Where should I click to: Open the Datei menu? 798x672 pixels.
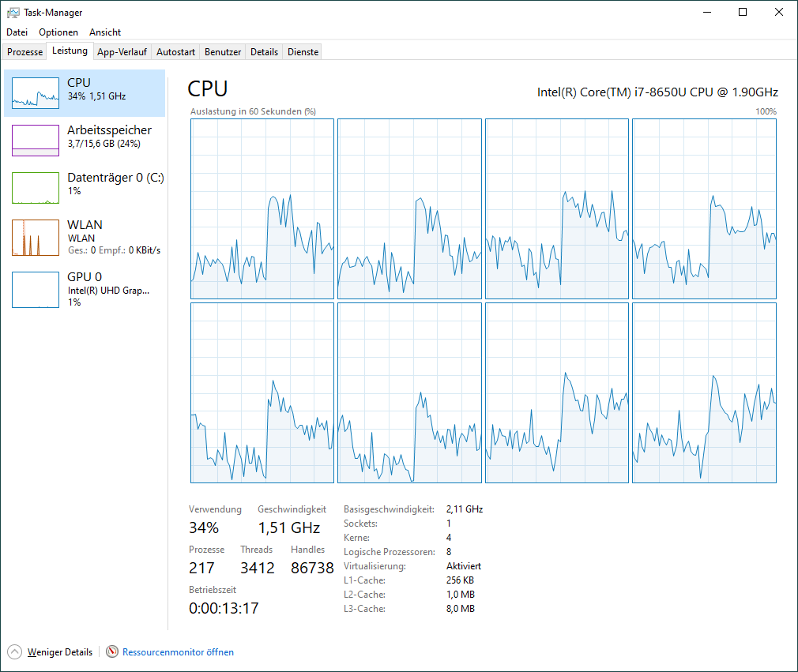(x=17, y=32)
